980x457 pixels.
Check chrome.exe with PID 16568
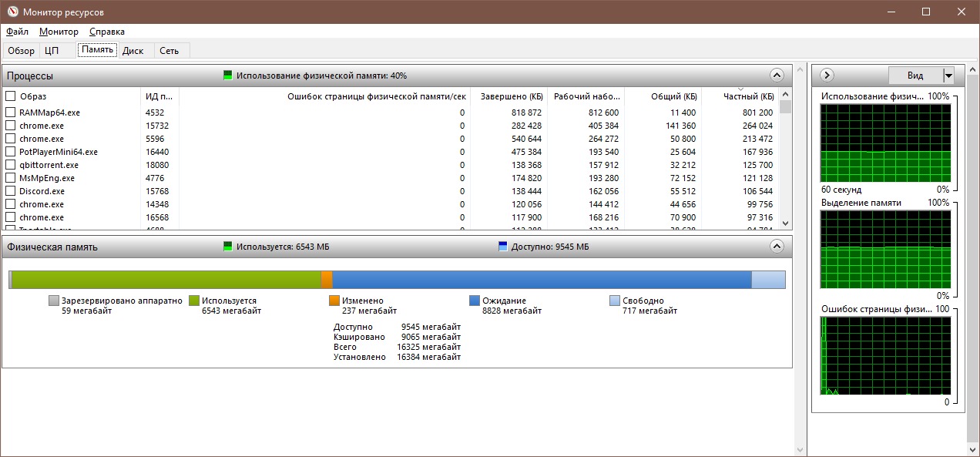pyautogui.click(x=11, y=217)
